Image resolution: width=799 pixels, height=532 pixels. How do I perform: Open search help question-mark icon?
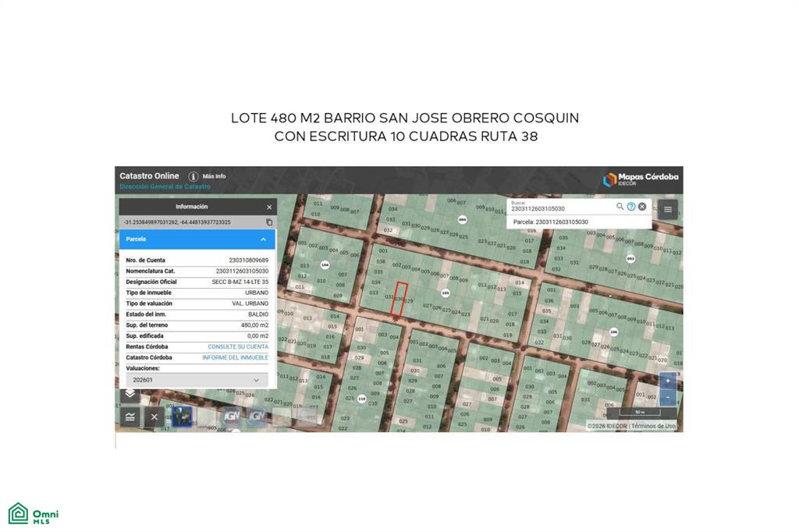click(631, 207)
